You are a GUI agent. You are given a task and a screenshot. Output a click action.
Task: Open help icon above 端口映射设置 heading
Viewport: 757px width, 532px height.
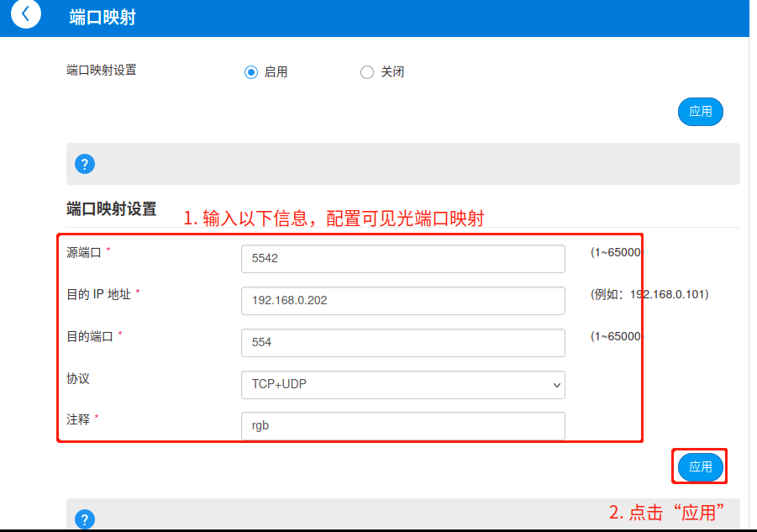[85, 164]
